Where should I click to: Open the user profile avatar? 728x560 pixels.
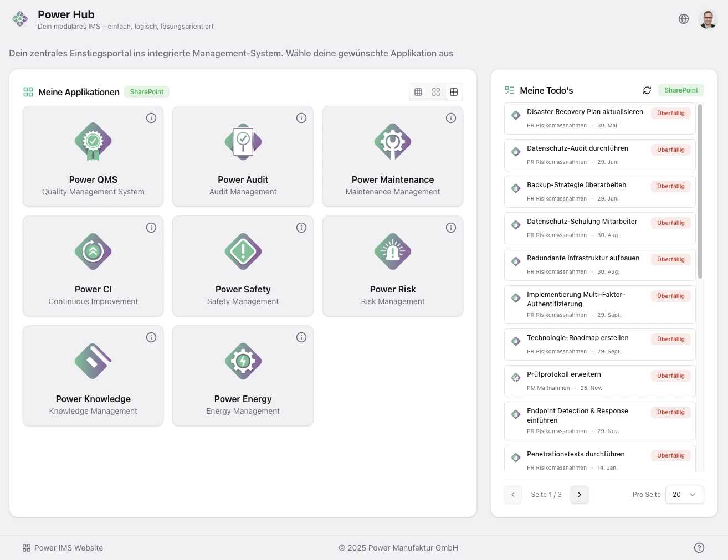click(x=708, y=19)
